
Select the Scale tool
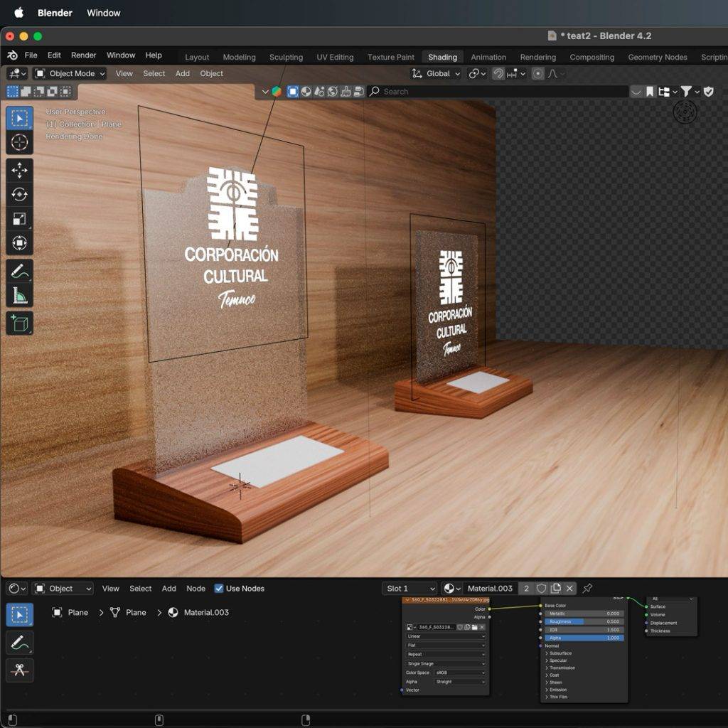19,219
